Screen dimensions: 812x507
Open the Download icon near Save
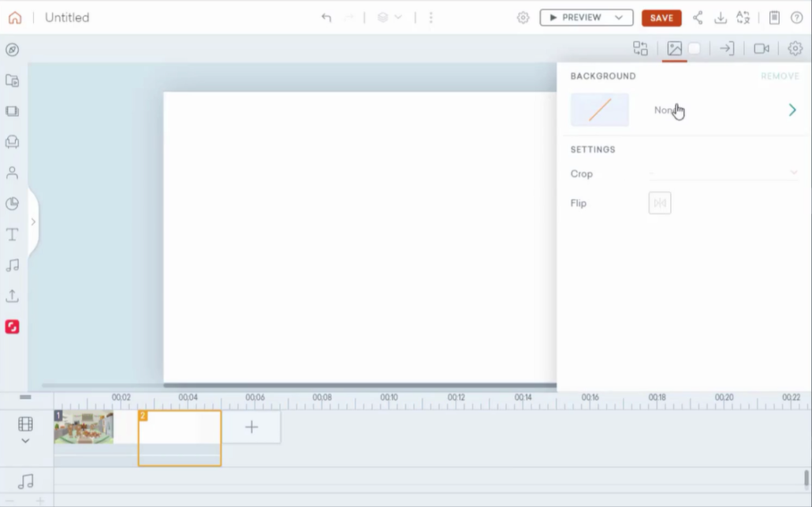pyautogui.click(x=720, y=17)
